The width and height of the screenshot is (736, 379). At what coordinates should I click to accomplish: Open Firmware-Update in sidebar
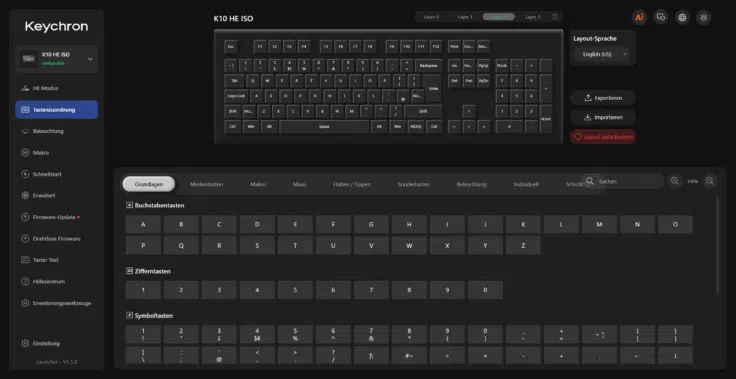[x=57, y=217]
